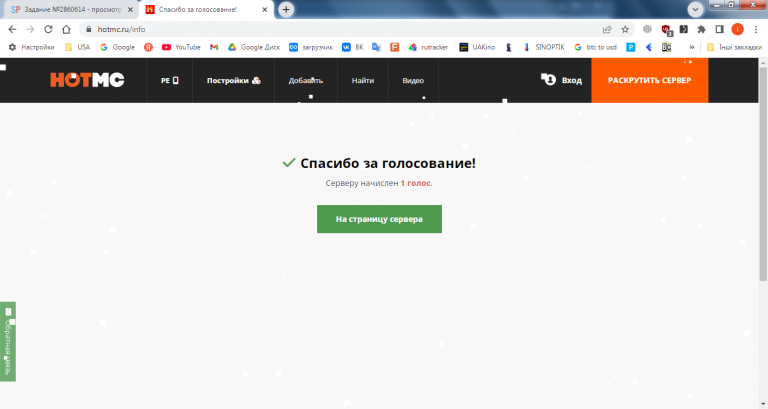
Task: Open the blue arrow bookmark icon
Action: click(x=649, y=47)
